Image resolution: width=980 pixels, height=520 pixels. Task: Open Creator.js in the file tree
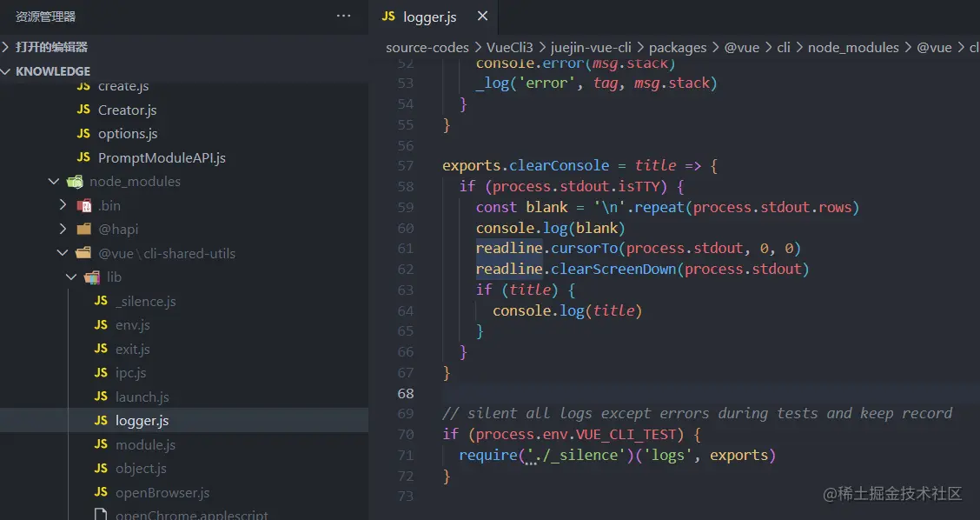(x=127, y=110)
